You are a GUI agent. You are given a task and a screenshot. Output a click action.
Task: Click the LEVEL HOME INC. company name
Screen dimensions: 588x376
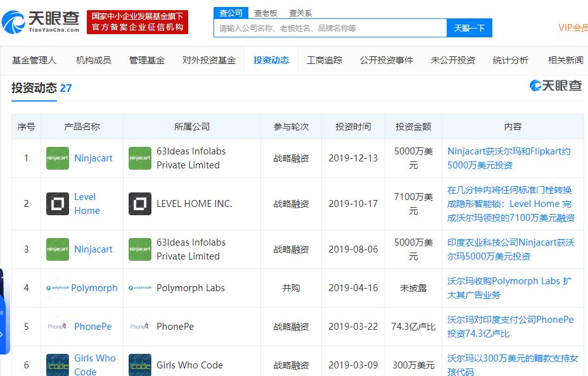pos(195,204)
